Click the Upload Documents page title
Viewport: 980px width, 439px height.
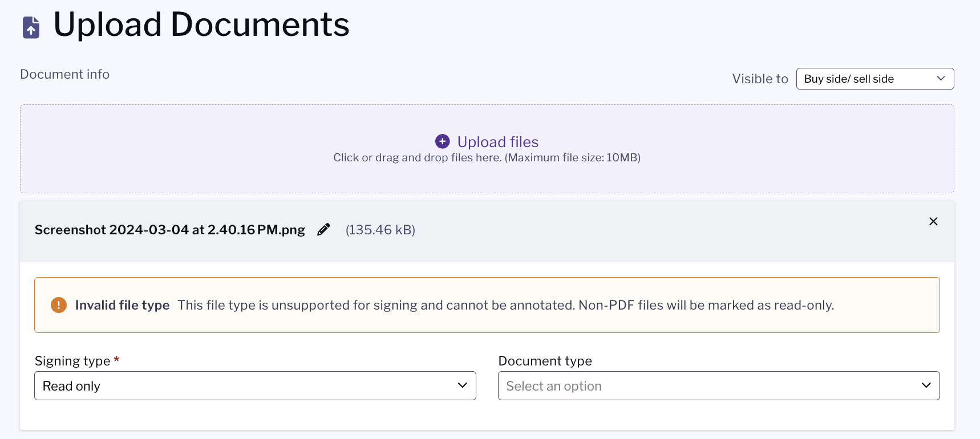click(201, 25)
